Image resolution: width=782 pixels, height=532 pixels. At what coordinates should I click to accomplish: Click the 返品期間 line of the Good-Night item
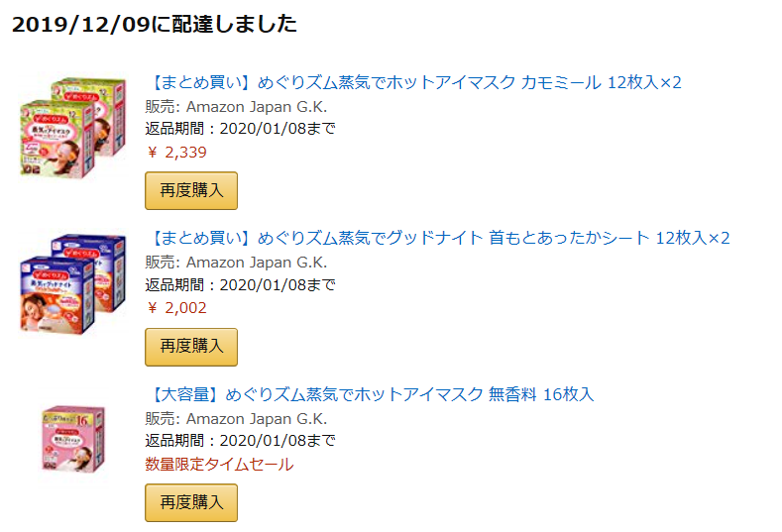click(x=241, y=284)
